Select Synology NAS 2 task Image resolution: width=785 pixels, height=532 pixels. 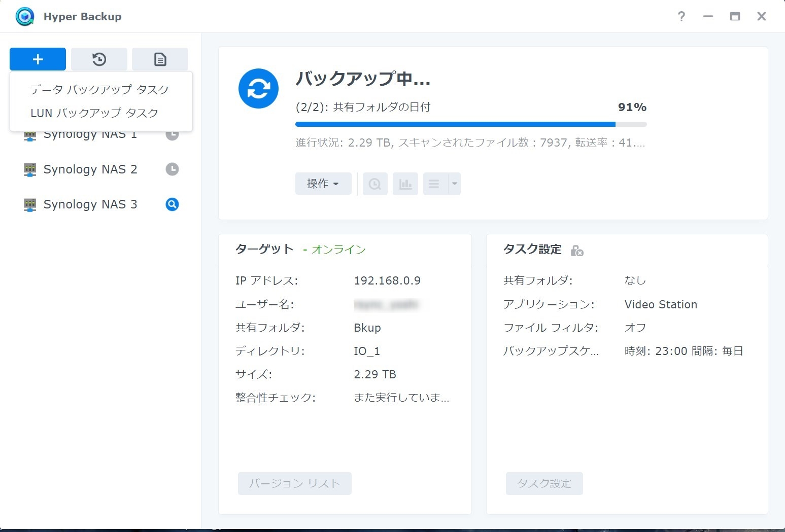pos(90,169)
